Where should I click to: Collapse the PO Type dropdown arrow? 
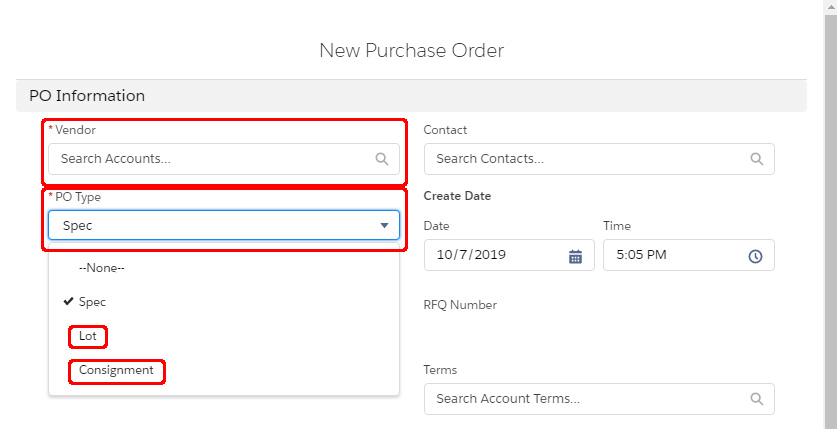pyautogui.click(x=384, y=226)
